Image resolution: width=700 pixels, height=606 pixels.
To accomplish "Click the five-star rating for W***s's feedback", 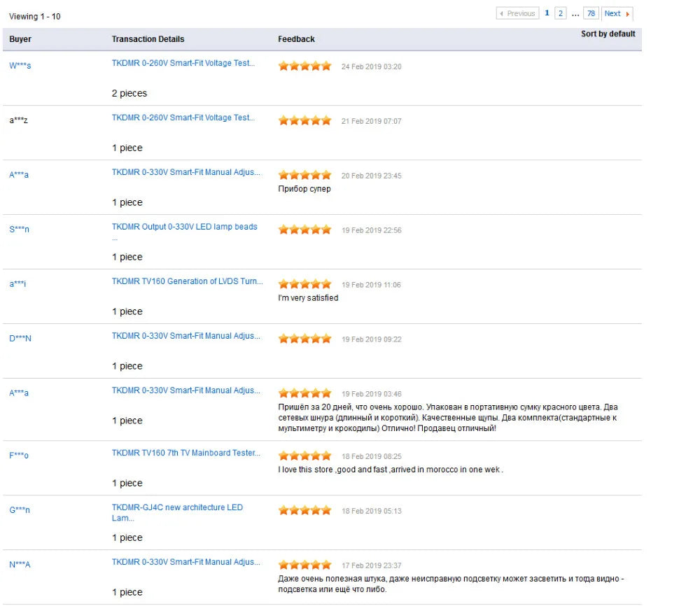I will pyautogui.click(x=304, y=66).
